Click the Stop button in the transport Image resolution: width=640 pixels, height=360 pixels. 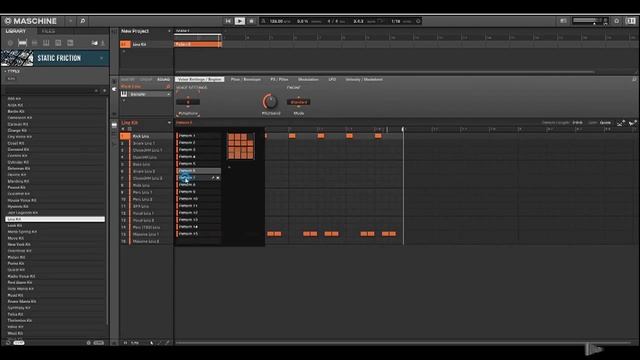(251, 21)
